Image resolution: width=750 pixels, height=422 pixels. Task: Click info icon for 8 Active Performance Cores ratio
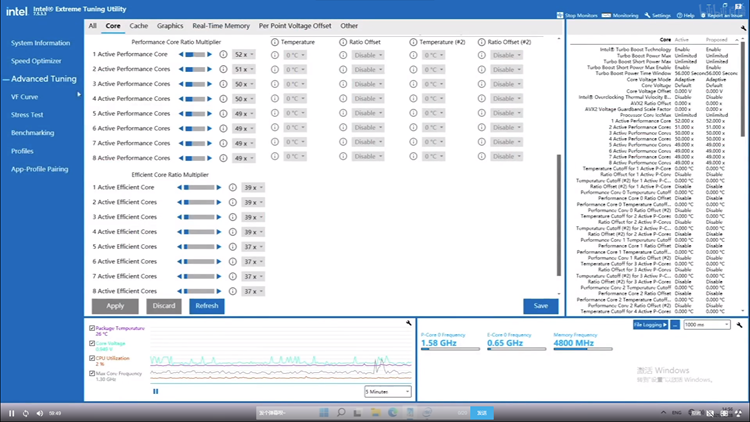[x=223, y=158]
